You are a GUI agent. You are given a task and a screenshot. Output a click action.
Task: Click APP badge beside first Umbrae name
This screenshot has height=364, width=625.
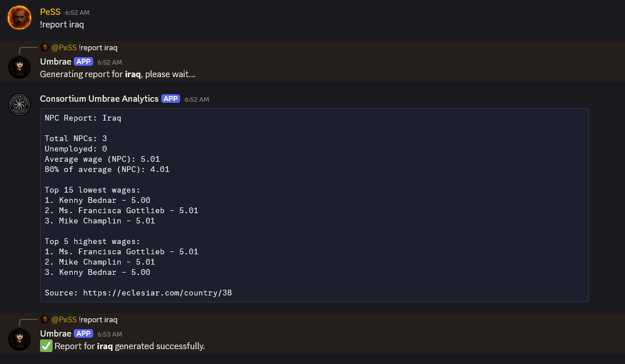[83, 62]
